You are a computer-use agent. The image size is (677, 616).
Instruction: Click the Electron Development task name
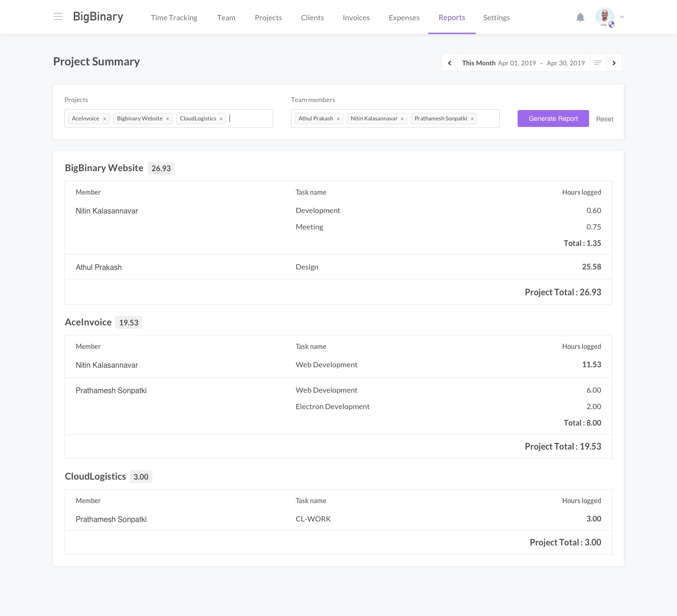(332, 407)
